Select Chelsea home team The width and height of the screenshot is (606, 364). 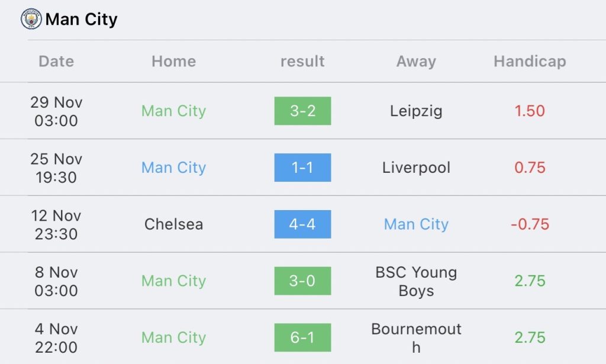pos(173,224)
